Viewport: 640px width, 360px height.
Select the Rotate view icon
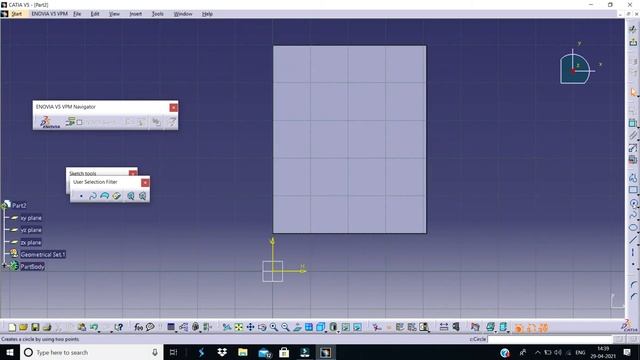[x=262, y=327]
